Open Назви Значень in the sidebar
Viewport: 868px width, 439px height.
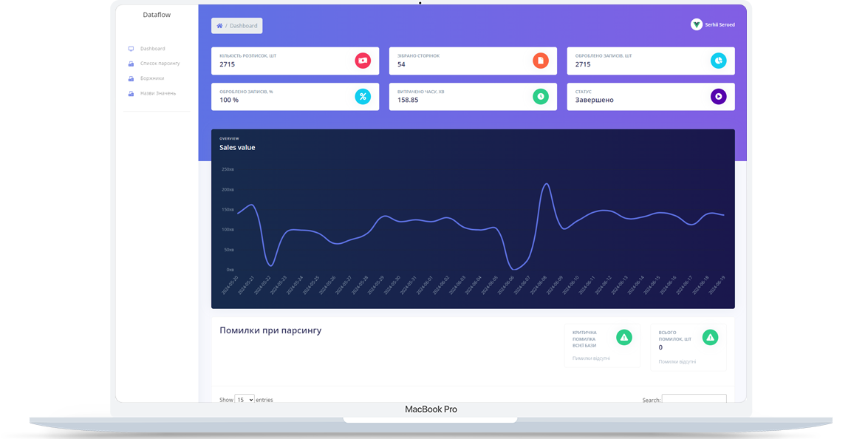coord(158,94)
